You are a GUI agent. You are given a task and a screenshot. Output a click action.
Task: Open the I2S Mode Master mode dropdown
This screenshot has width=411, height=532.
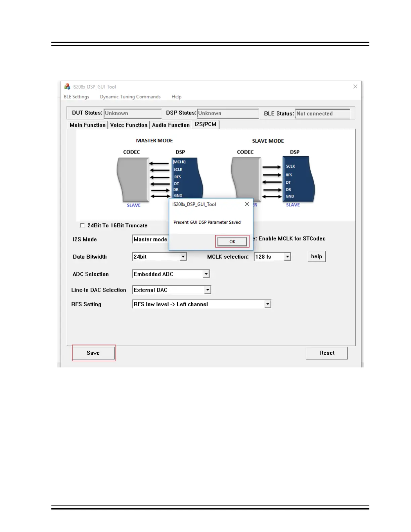tap(150, 239)
